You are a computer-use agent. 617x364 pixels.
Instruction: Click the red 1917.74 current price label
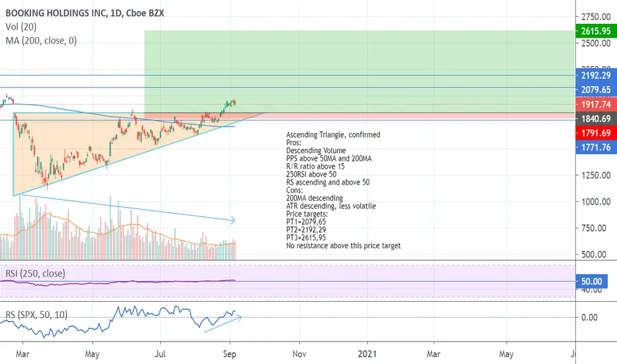point(596,105)
